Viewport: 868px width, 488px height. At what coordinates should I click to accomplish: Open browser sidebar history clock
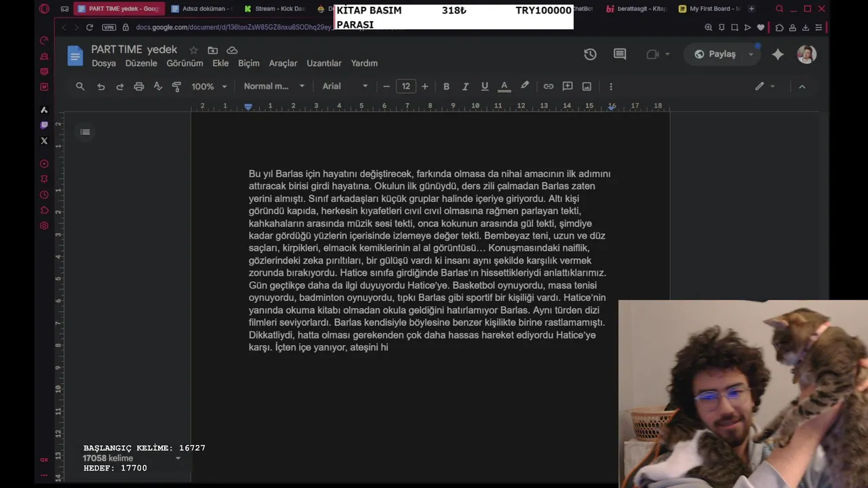pos(44,195)
